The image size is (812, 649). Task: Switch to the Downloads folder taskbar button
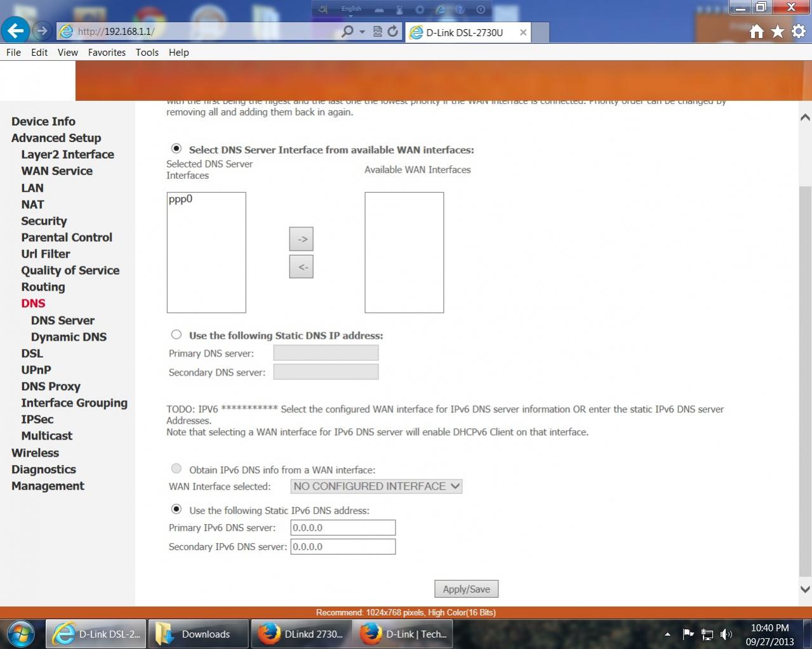pyautogui.click(x=199, y=634)
